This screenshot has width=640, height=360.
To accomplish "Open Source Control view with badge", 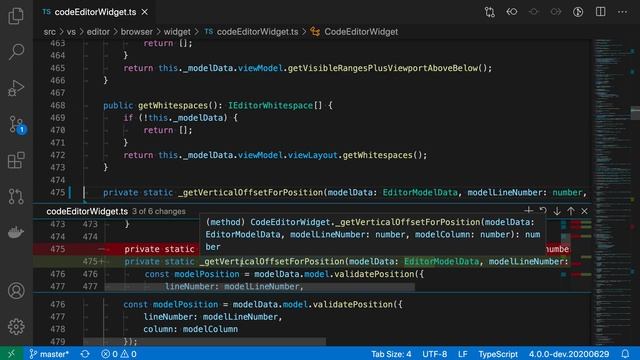I will 16,124.
